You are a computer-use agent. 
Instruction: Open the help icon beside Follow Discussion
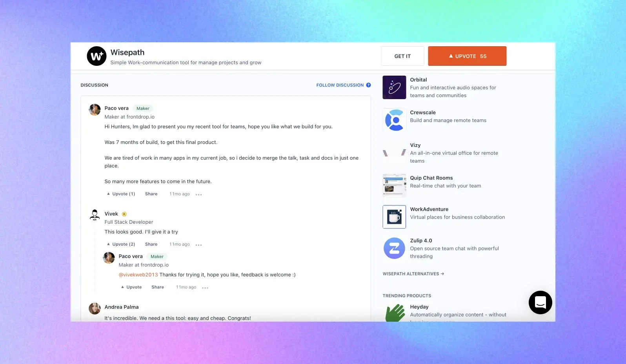(x=368, y=85)
